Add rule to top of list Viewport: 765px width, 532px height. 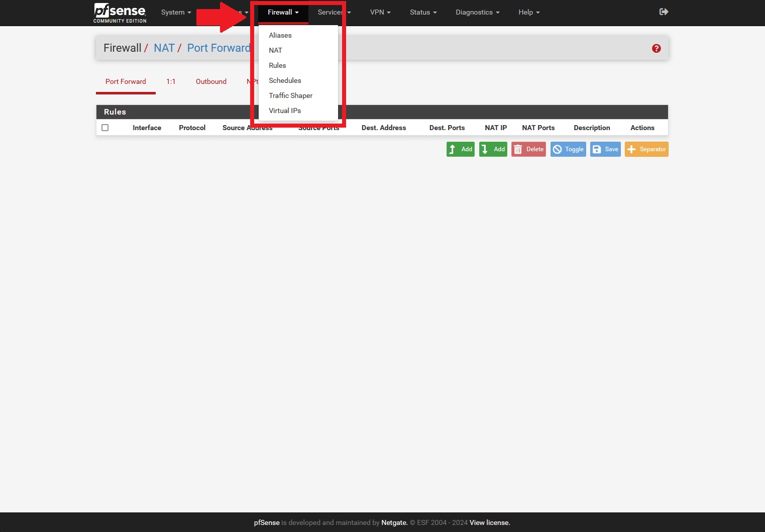click(461, 149)
